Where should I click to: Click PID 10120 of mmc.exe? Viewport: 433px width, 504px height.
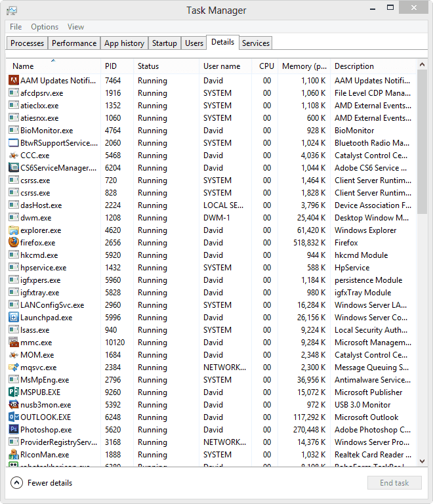pyautogui.click(x=115, y=343)
